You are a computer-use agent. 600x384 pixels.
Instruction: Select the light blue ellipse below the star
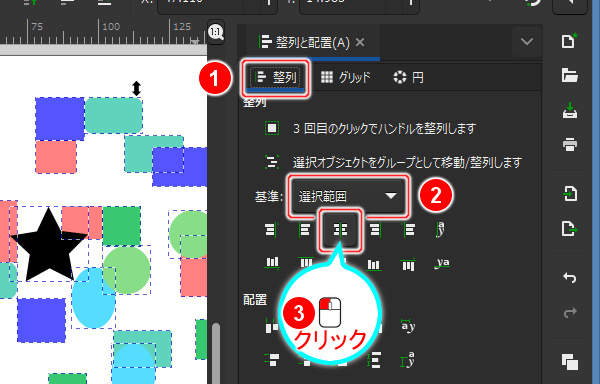pos(93,298)
